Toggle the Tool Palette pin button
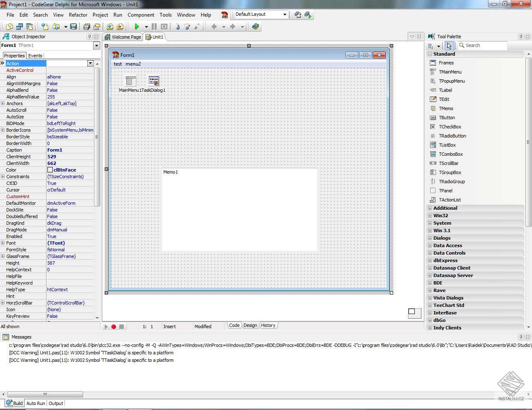Image resolution: width=532 pixels, height=410 pixels. click(520, 37)
